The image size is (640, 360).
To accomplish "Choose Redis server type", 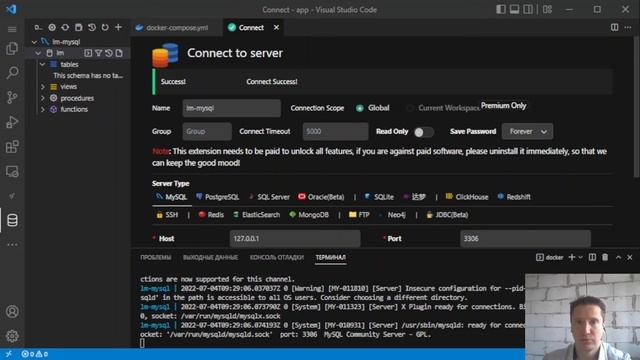I will pyautogui.click(x=211, y=215).
